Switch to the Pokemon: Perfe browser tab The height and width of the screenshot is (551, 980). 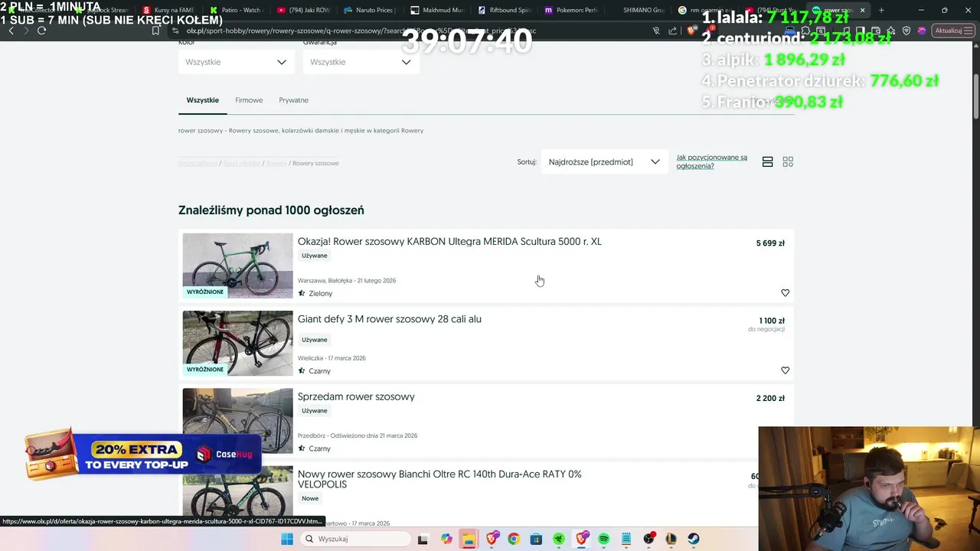click(x=570, y=10)
